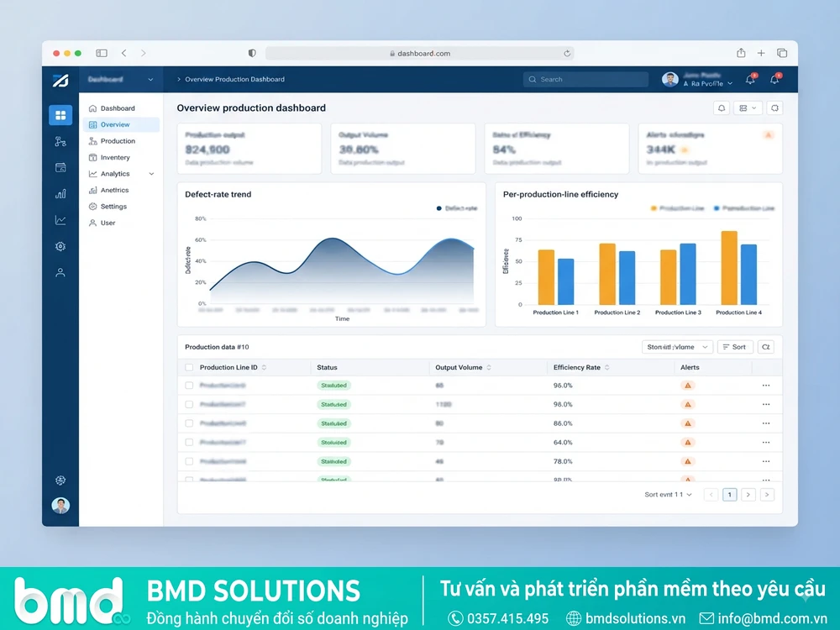Toggle the blue Production Line legend swatch
Screen dimensions: 840x630
717,208
